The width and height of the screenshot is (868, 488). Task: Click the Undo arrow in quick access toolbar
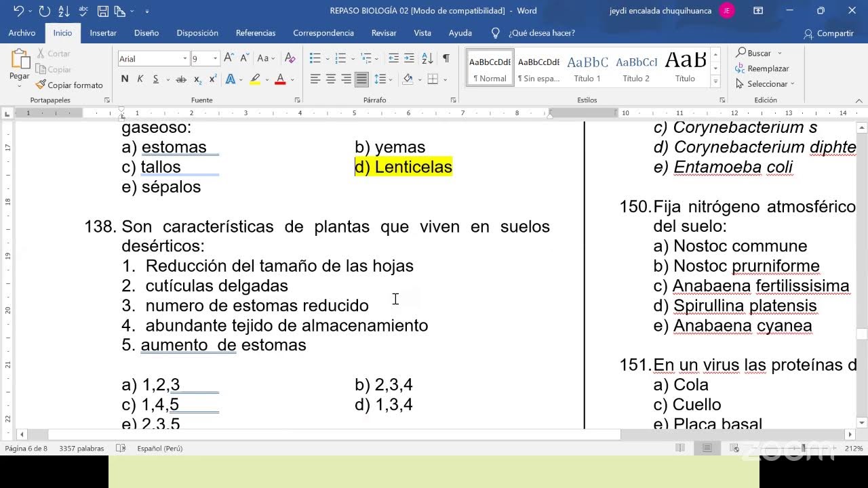pos(18,11)
